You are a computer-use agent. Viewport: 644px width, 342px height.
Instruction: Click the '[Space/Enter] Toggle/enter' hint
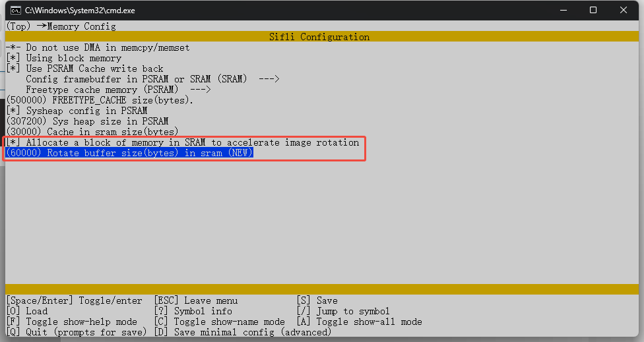75,300
